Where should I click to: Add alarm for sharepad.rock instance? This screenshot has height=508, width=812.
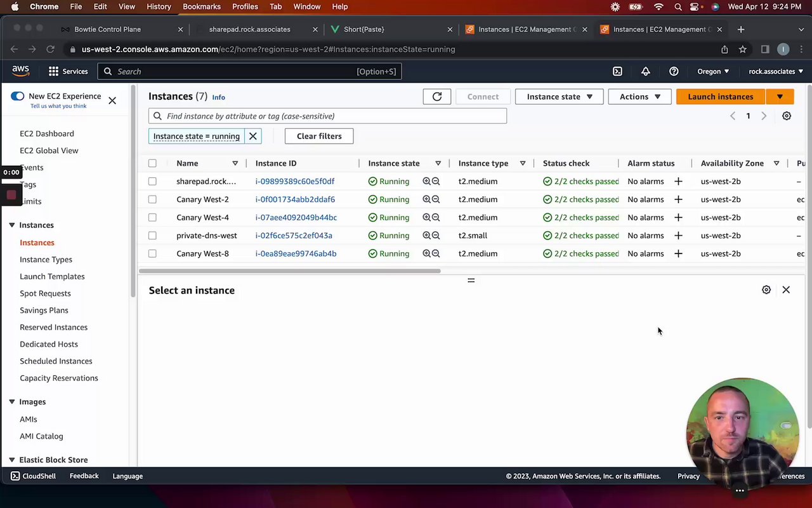[x=678, y=182]
